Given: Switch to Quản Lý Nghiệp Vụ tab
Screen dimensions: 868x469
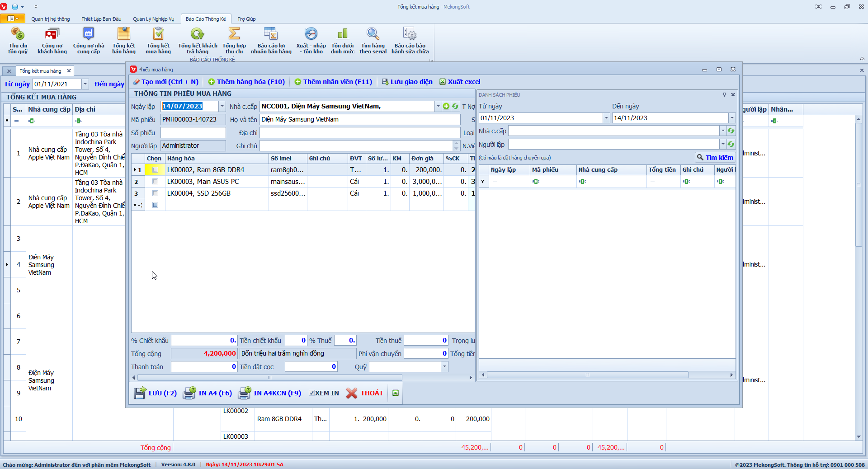Looking at the screenshot, I should (153, 19).
